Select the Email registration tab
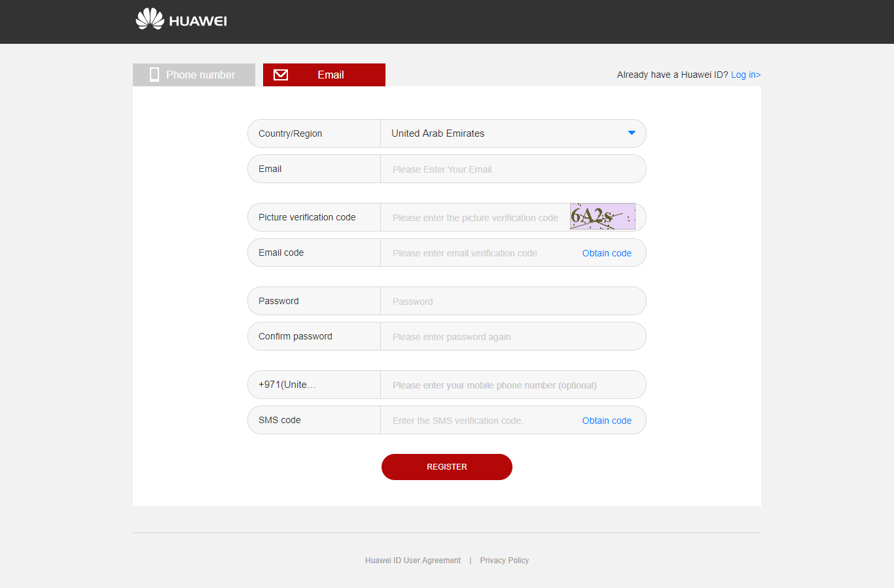 click(x=325, y=75)
